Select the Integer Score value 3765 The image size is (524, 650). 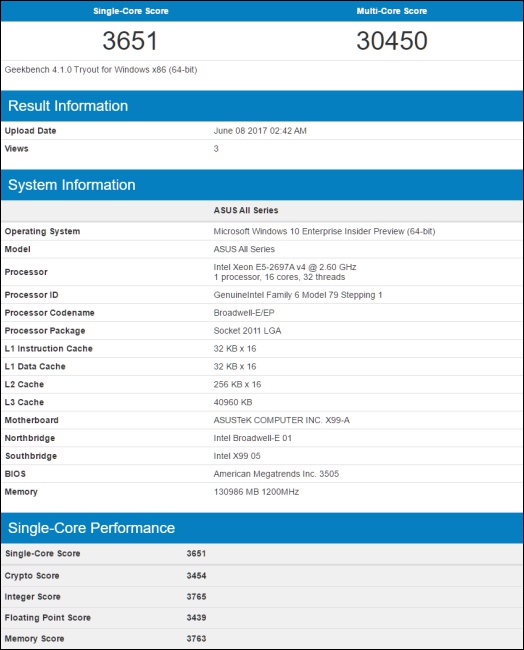[x=196, y=597]
